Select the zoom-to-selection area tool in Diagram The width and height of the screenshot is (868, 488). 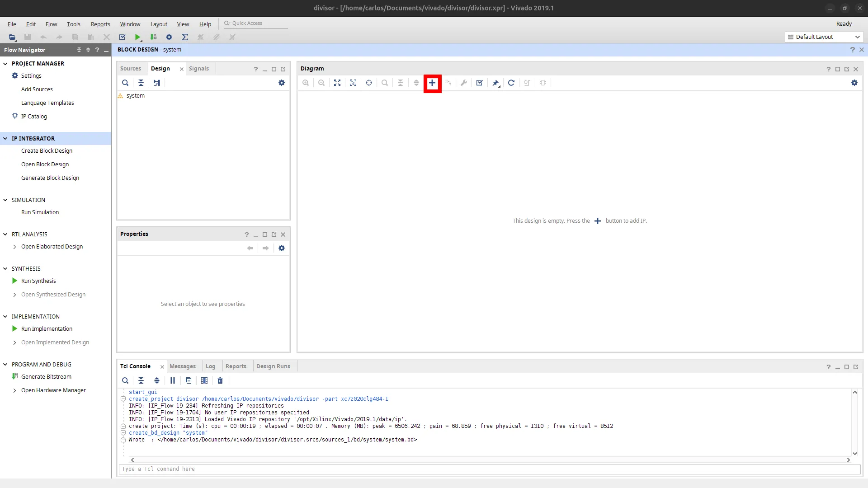tap(353, 83)
